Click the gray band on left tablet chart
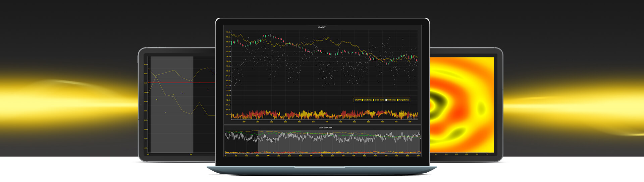Screen dimensions: 644x182 [172, 104]
